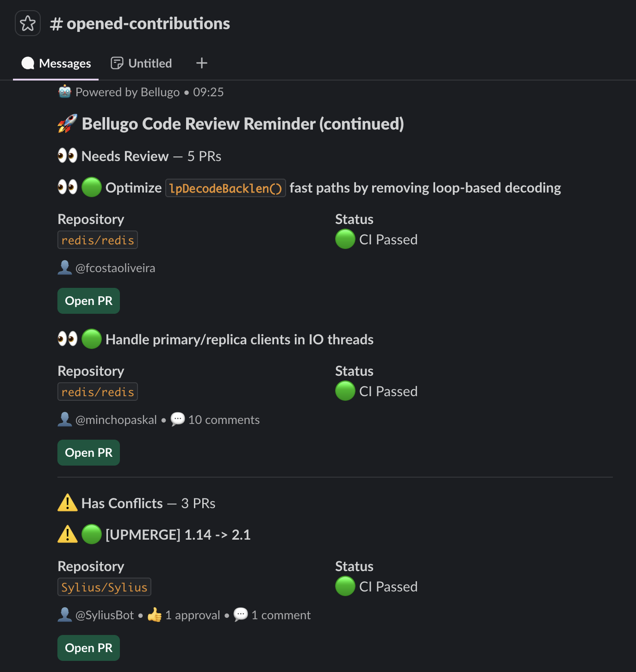
Task: Click the Bellugo robot avatar icon
Action: 65,92
